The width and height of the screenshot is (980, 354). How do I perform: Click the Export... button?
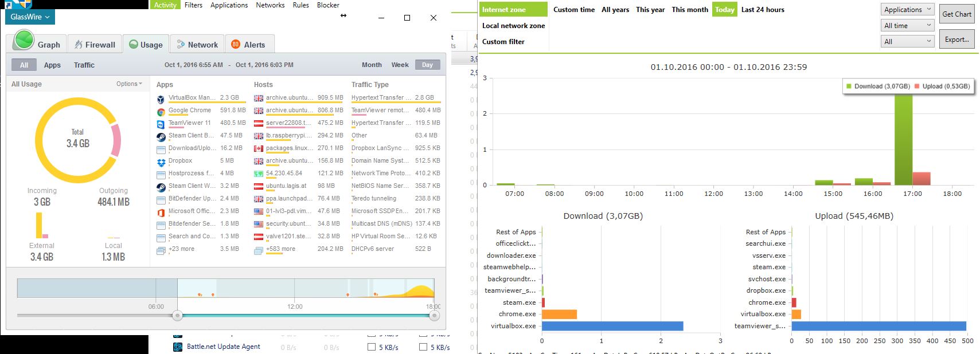956,40
